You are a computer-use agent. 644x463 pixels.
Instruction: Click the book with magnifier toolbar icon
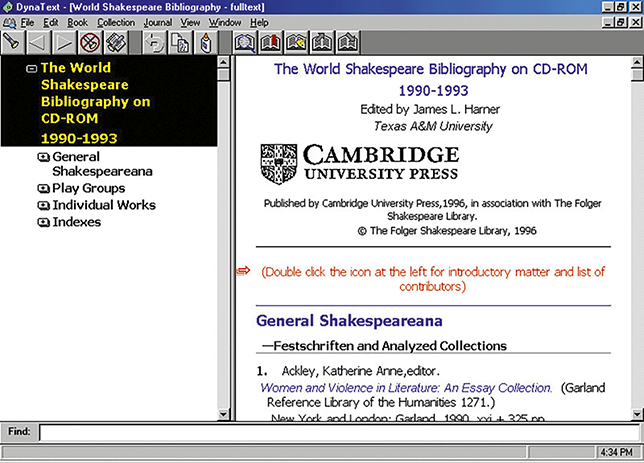coord(245,43)
